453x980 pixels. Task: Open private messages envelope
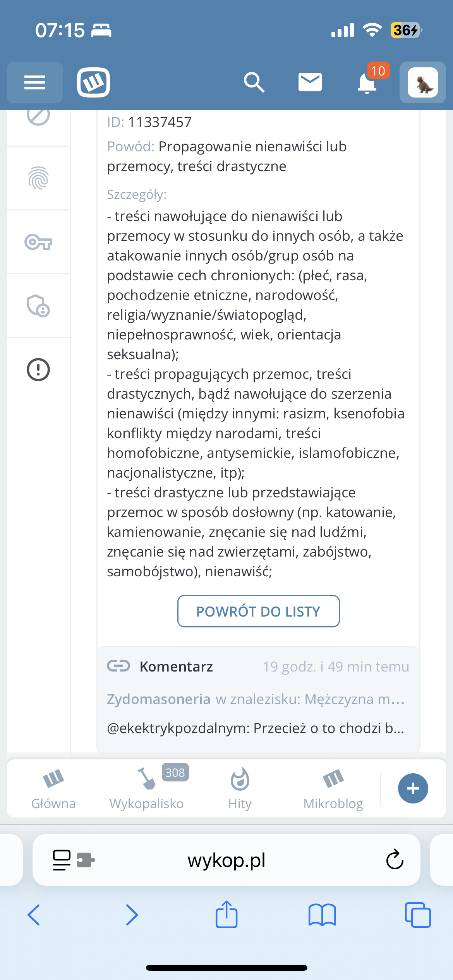click(x=310, y=82)
